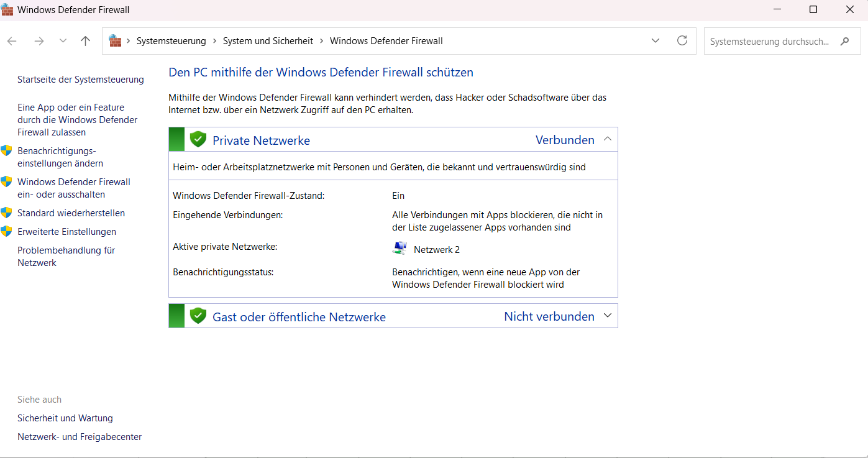Viewport: 868px width, 458px height.
Task: Click the page heading Den PC mithilfe schützen
Action: point(321,72)
